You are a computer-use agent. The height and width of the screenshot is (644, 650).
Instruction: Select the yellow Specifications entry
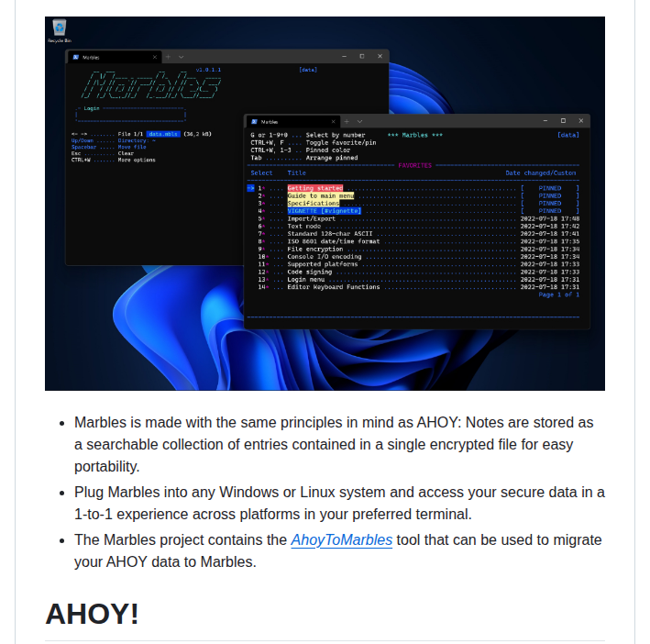tap(313, 203)
